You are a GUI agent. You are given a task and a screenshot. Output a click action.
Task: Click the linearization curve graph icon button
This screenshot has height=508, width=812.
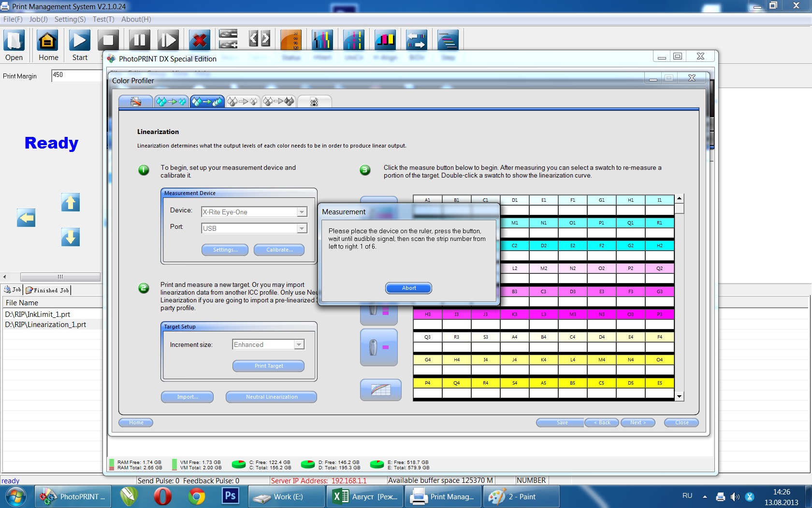point(381,389)
